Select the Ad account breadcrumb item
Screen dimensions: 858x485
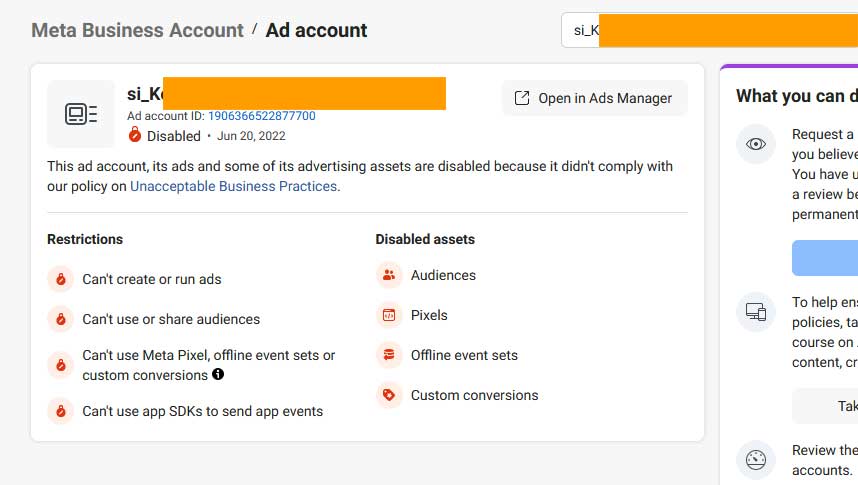tap(316, 30)
